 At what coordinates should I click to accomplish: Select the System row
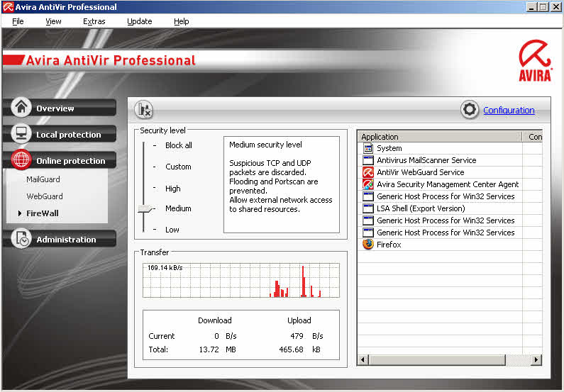pos(450,148)
